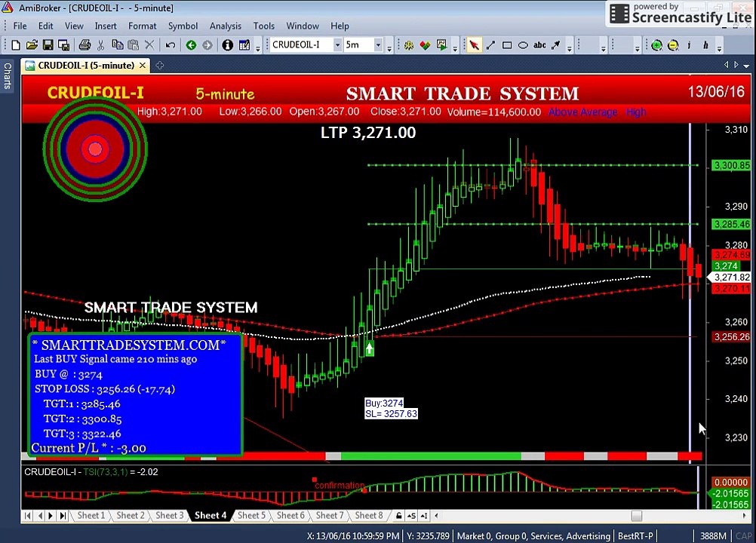Zoom out with yellow minus magnifier
Viewport: 756px width, 543px height.
pos(673,45)
